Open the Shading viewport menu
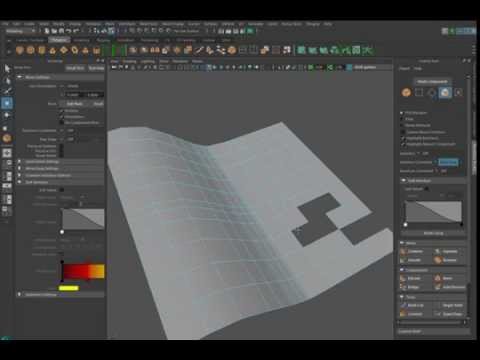The height and width of the screenshot is (360, 480). pyautogui.click(x=129, y=61)
